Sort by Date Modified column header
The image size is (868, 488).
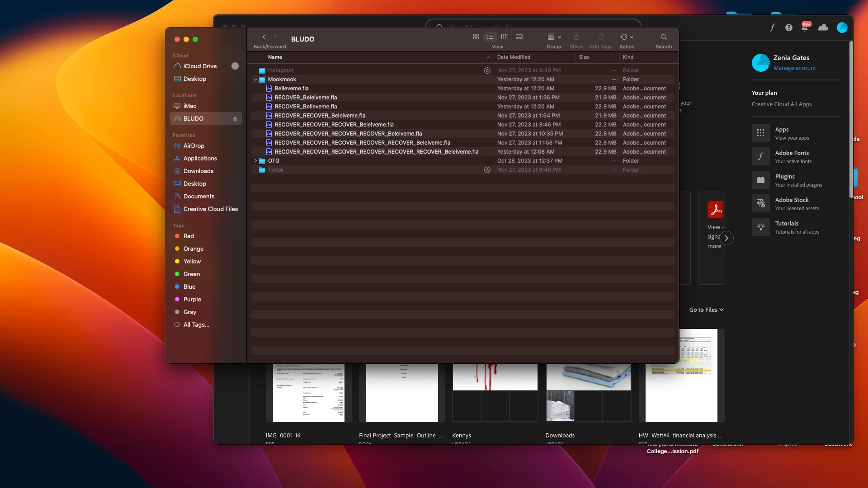tap(514, 57)
